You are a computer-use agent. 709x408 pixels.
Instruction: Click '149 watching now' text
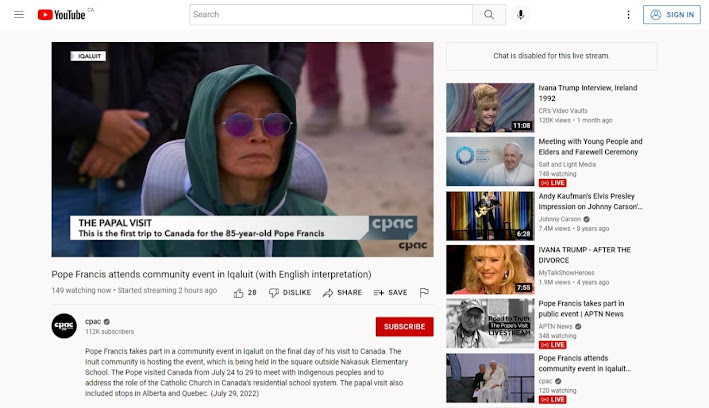click(81, 290)
